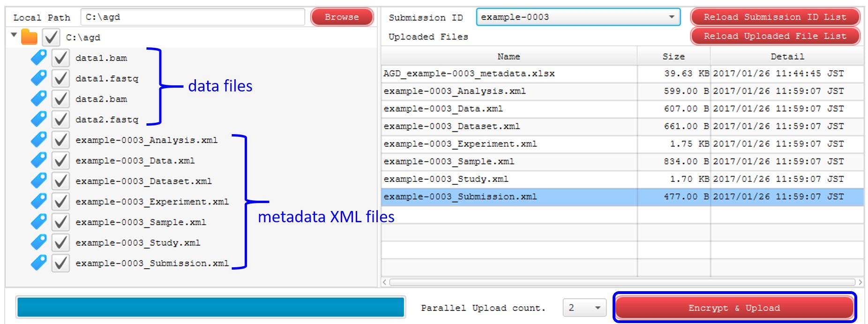Toggle the C:\agd root folder checkbox
This screenshot has width=868, height=324.
[51, 37]
